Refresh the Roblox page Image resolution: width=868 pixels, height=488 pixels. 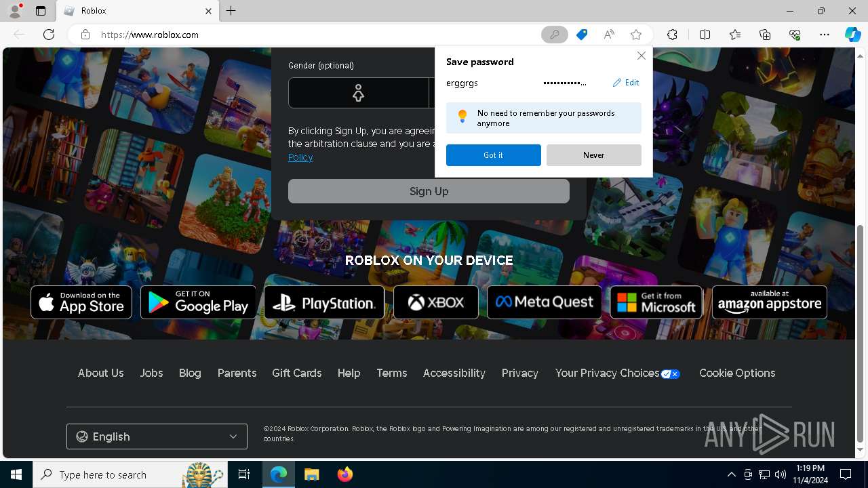(49, 35)
